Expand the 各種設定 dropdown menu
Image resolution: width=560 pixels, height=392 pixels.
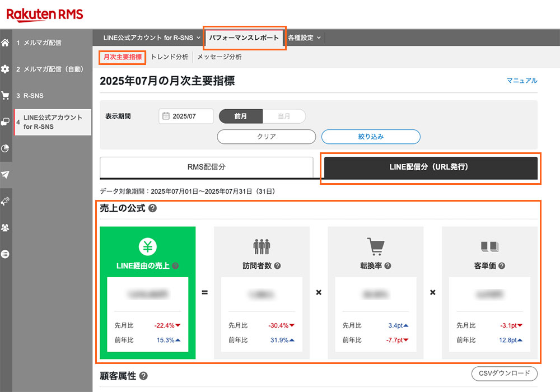tap(304, 38)
